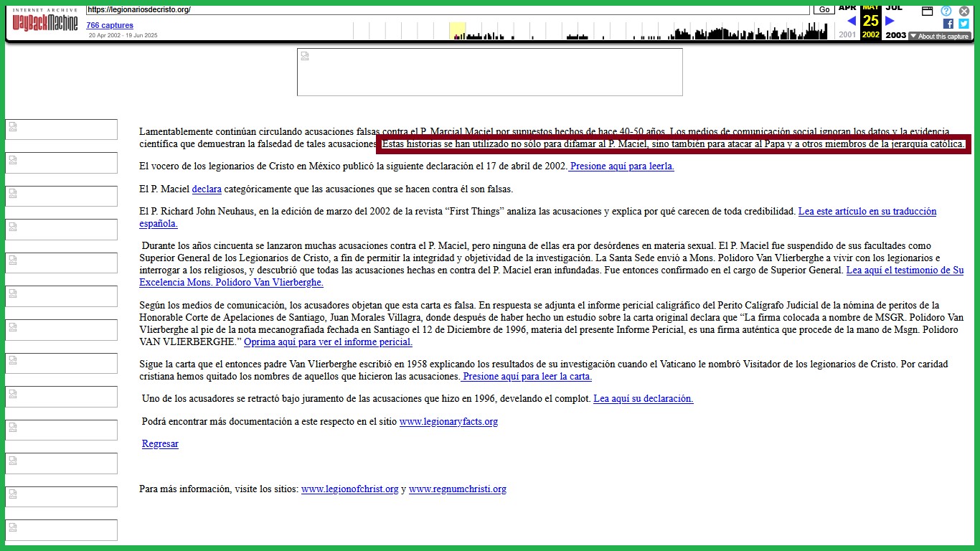Click text 'Según los medios de comunicación'
The height and width of the screenshot is (551, 980).
pyautogui.click(x=212, y=306)
